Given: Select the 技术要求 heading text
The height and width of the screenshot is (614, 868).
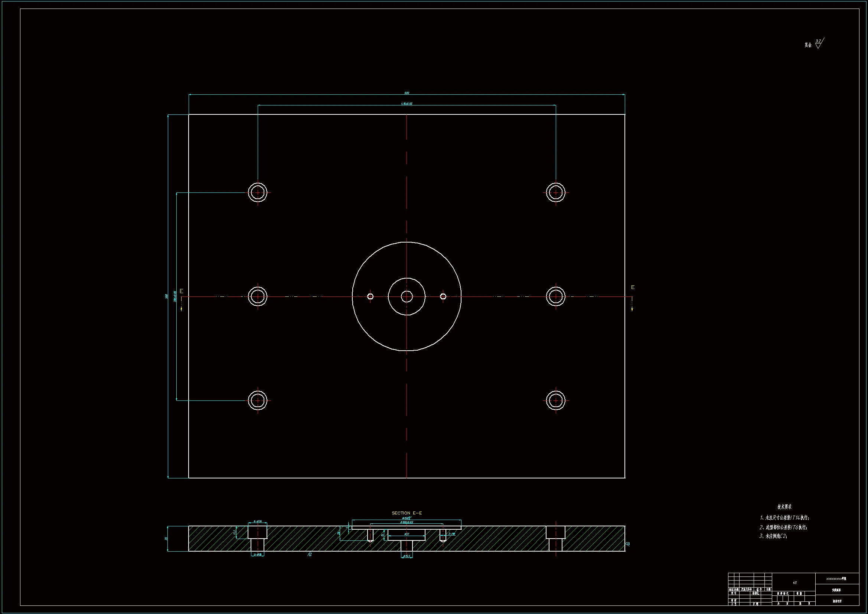Looking at the screenshot, I should tap(784, 507).
